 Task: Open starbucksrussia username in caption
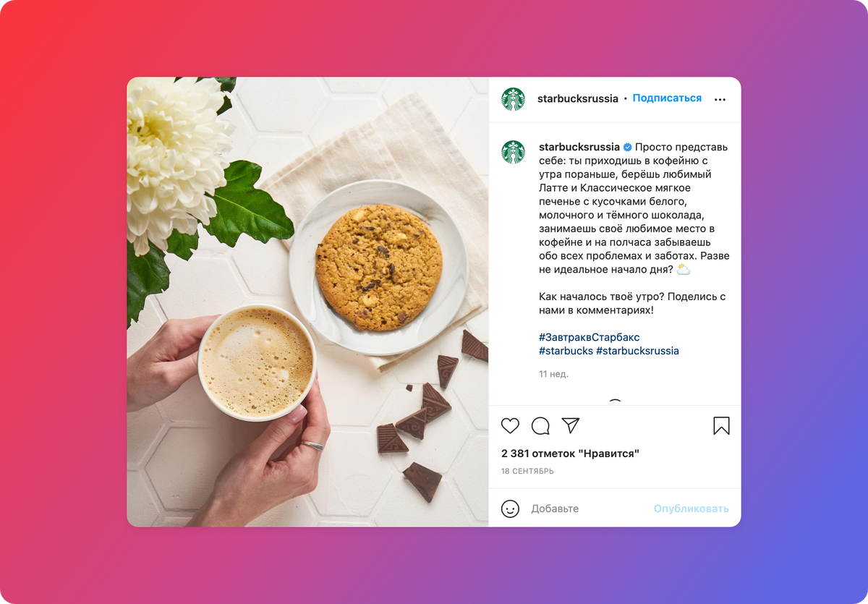click(579, 147)
